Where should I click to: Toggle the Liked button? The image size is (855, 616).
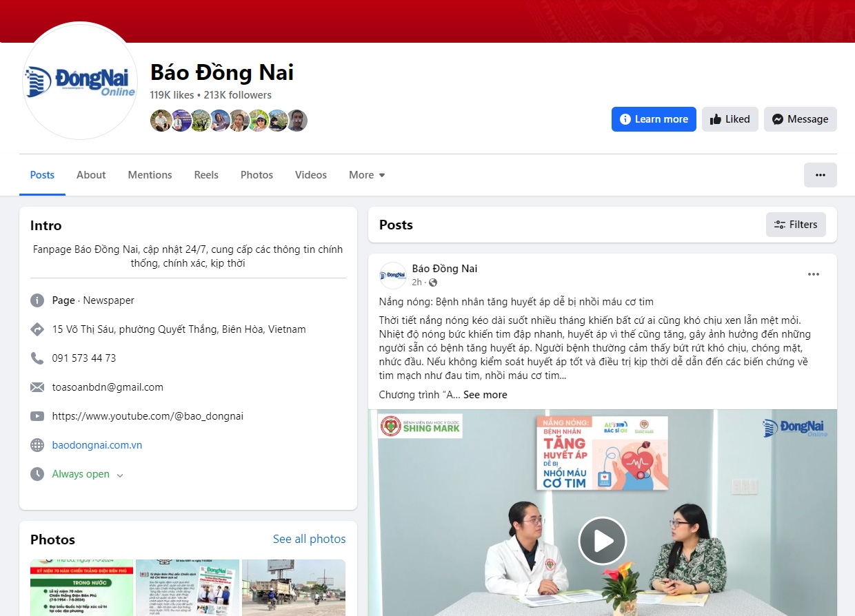click(x=730, y=119)
